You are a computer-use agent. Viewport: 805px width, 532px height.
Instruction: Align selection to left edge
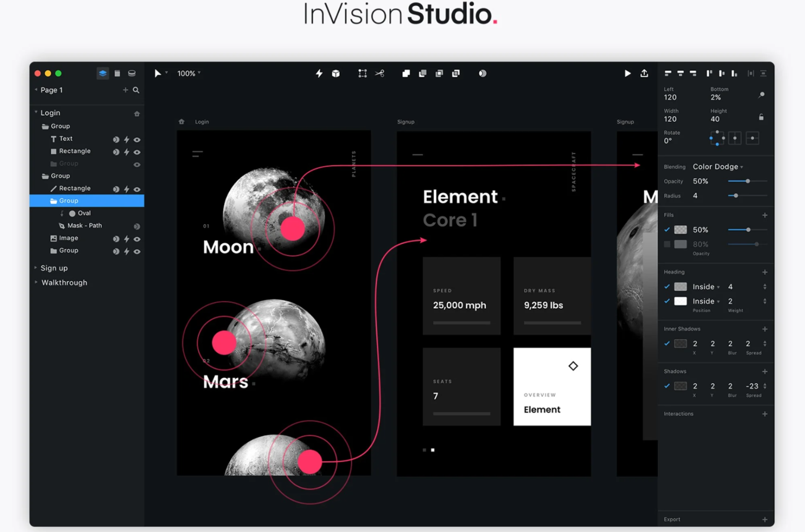point(668,73)
